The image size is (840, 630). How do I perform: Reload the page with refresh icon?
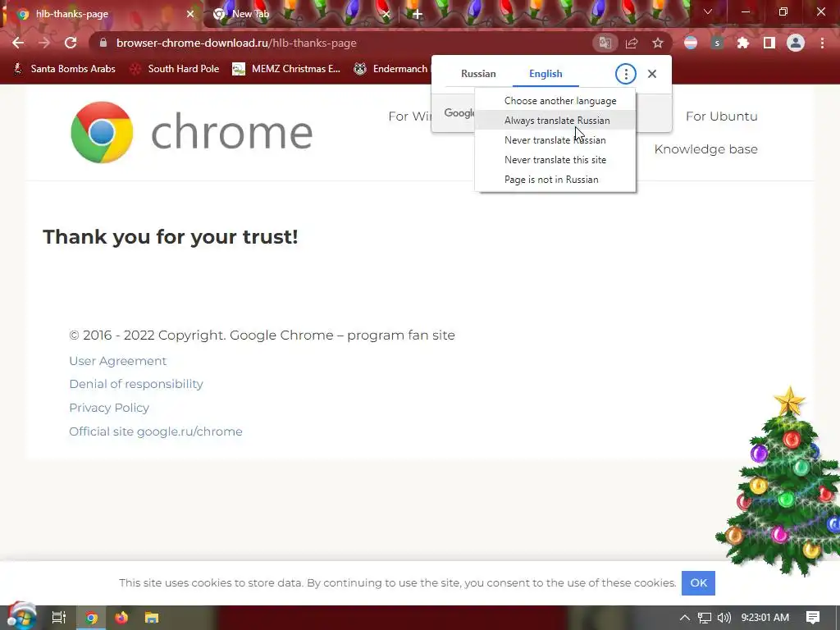71,43
